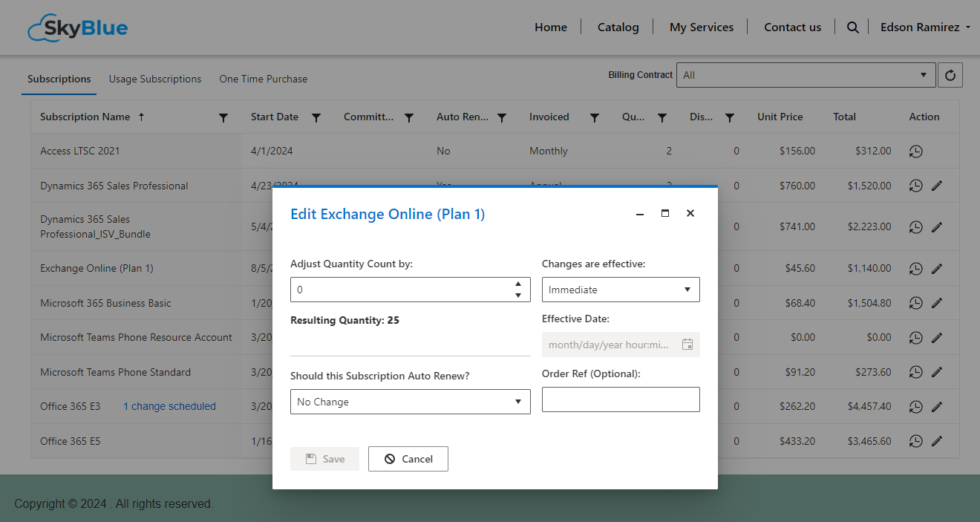Click the Invoiced column filter icon

[x=595, y=117]
